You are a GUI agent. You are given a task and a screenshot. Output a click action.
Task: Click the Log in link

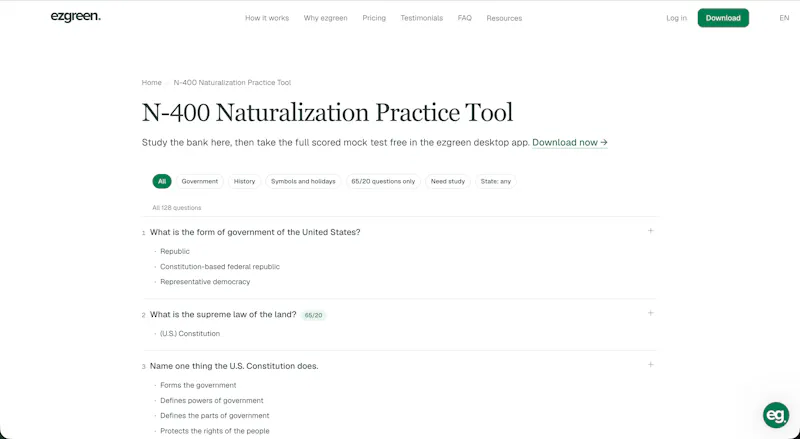coord(676,18)
